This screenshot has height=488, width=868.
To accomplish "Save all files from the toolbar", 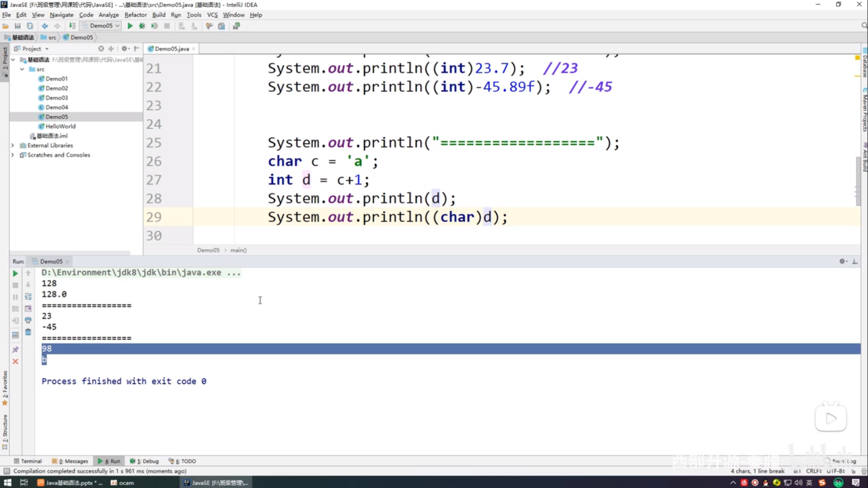I will click(18, 26).
